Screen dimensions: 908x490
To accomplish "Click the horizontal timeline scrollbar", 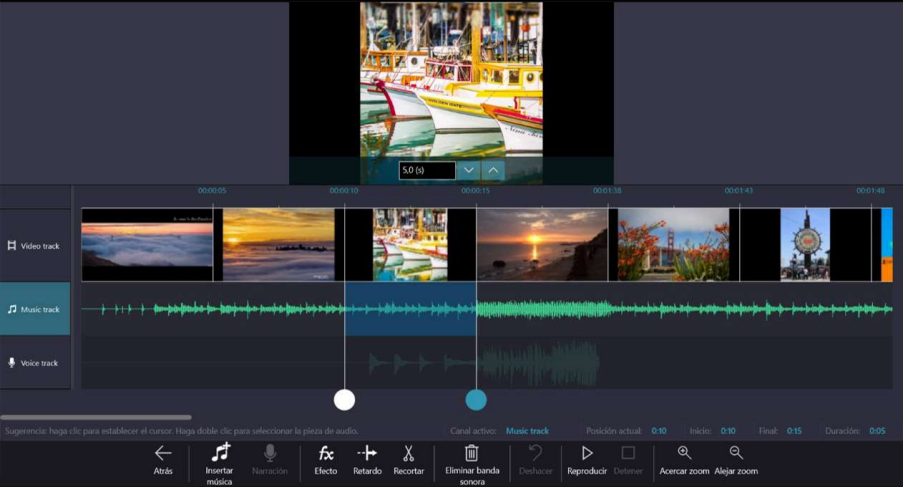I will [96, 417].
